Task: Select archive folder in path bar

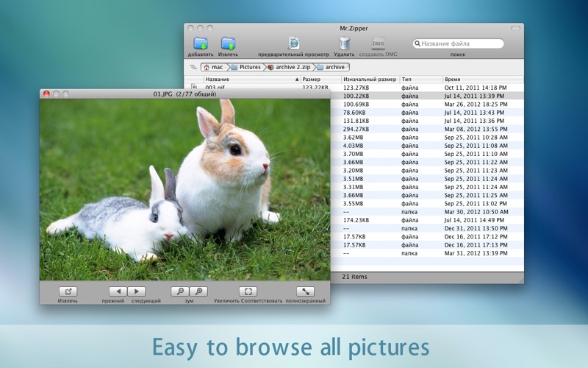Action: [332, 67]
